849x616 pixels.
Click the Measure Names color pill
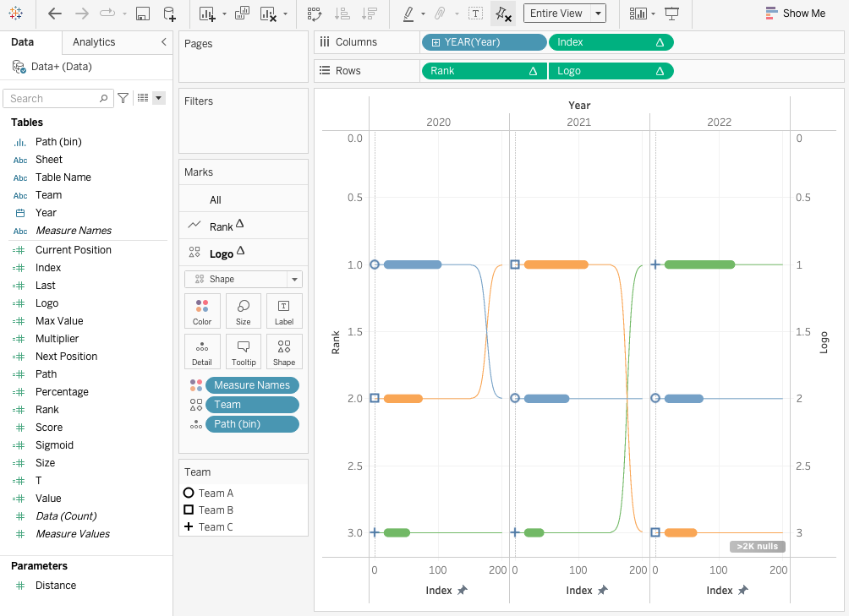(x=252, y=385)
